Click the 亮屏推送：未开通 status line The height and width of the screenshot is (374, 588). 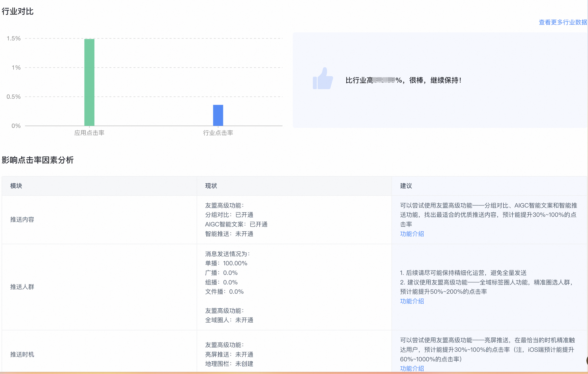(x=229, y=354)
